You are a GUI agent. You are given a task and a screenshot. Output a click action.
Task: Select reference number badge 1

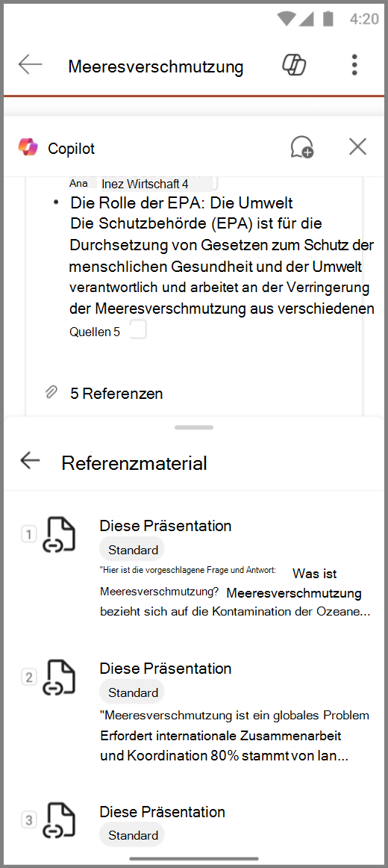pyautogui.click(x=29, y=534)
